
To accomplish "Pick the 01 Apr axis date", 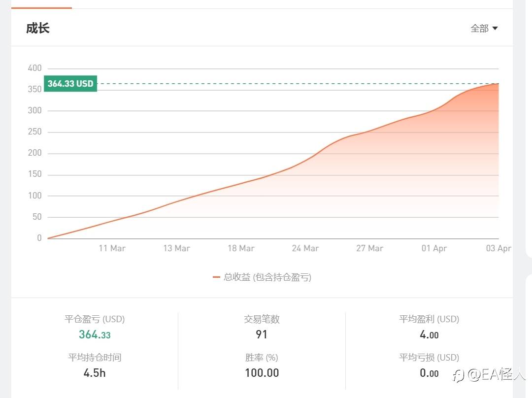I will tap(434, 248).
